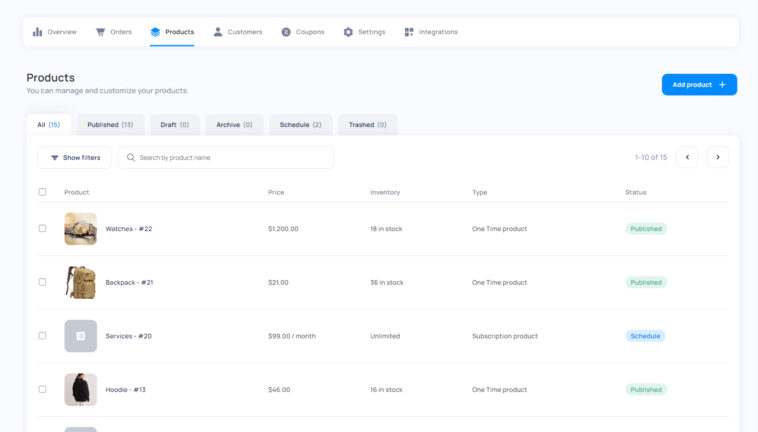The image size is (758, 432).
Task: Open the Coupons icon
Action: click(x=286, y=32)
